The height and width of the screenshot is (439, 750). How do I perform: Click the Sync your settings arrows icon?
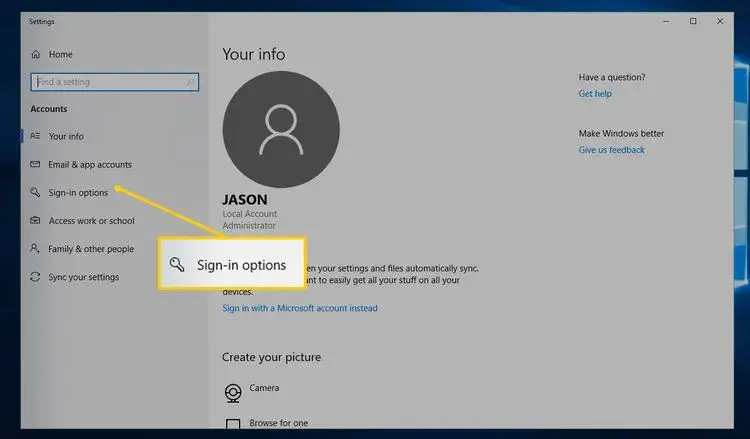point(36,277)
